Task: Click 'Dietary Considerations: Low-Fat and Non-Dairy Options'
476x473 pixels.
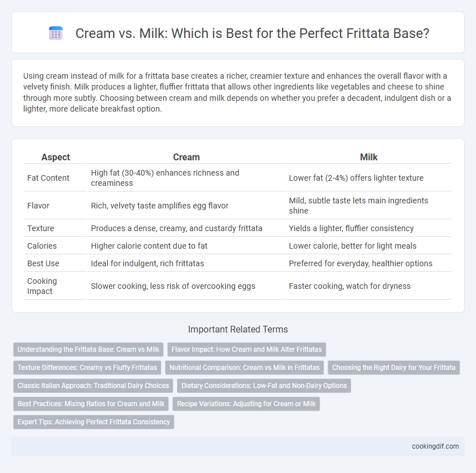Action: [264, 386]
